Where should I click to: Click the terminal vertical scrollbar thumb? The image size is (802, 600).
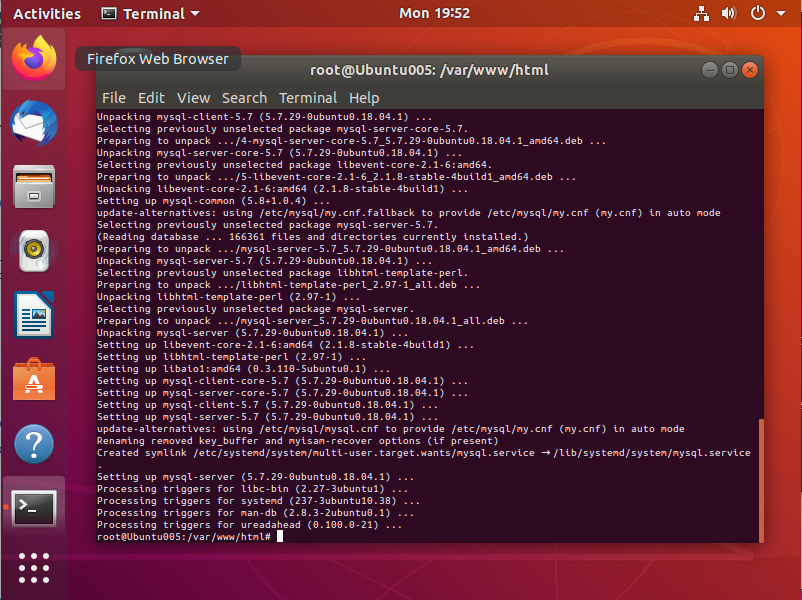pyautogui.click(x=761, y=480)
